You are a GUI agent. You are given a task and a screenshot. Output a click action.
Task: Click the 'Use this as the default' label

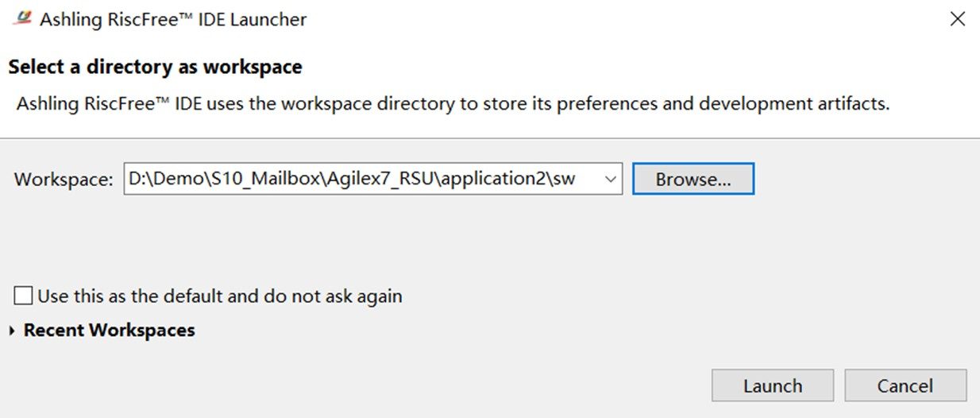tap(220, 296)
